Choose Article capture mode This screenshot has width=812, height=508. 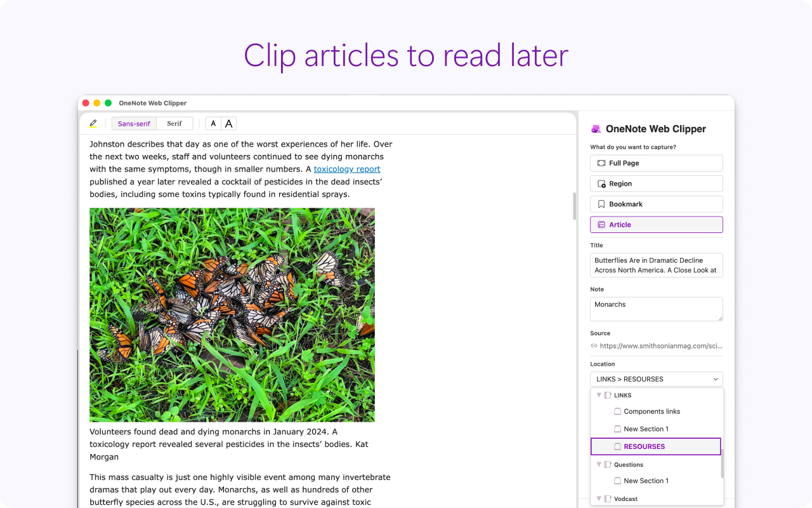657,225
